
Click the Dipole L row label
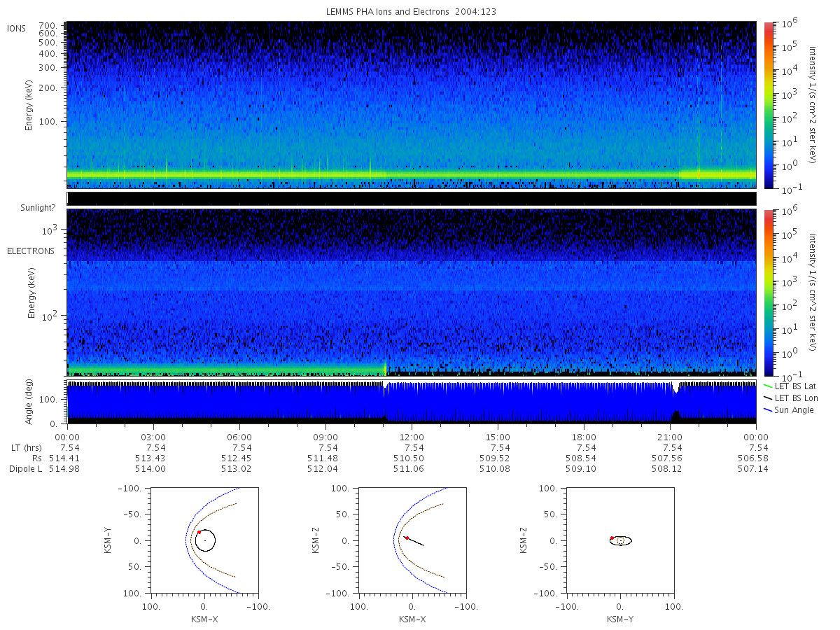[26, 469]
